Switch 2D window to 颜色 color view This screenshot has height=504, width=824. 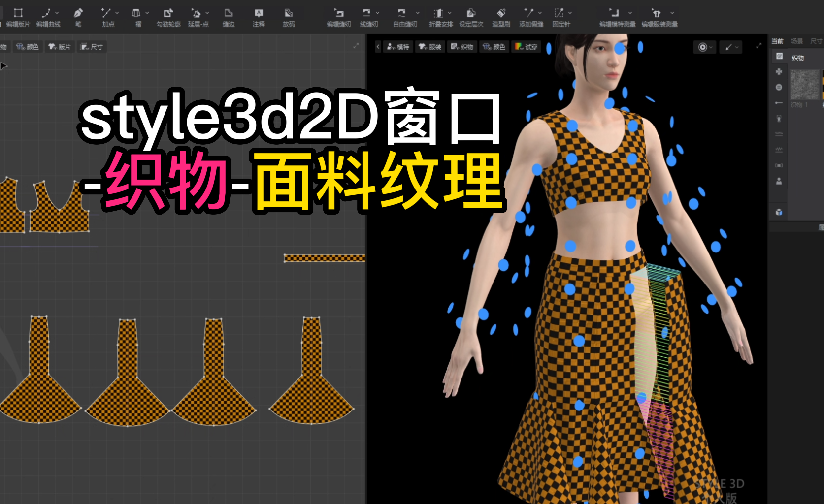pyautogui.click(x=28, y=47)
